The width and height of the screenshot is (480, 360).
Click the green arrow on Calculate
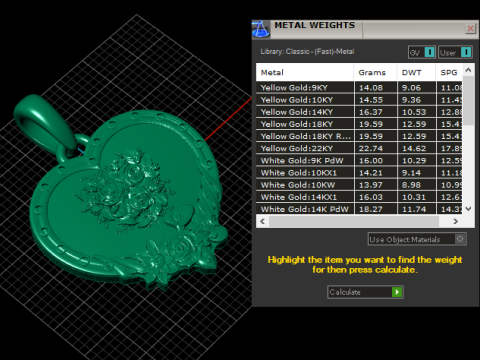[397, 292]
